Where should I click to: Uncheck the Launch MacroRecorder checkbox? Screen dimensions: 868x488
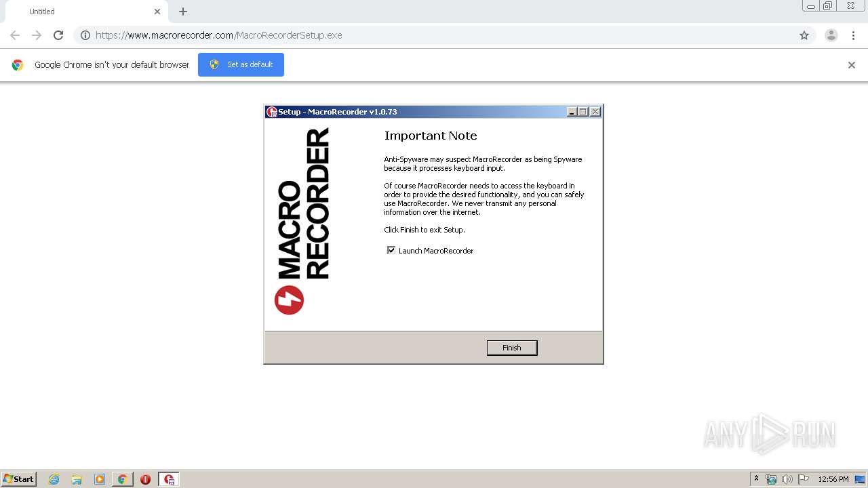pos(391,250)
